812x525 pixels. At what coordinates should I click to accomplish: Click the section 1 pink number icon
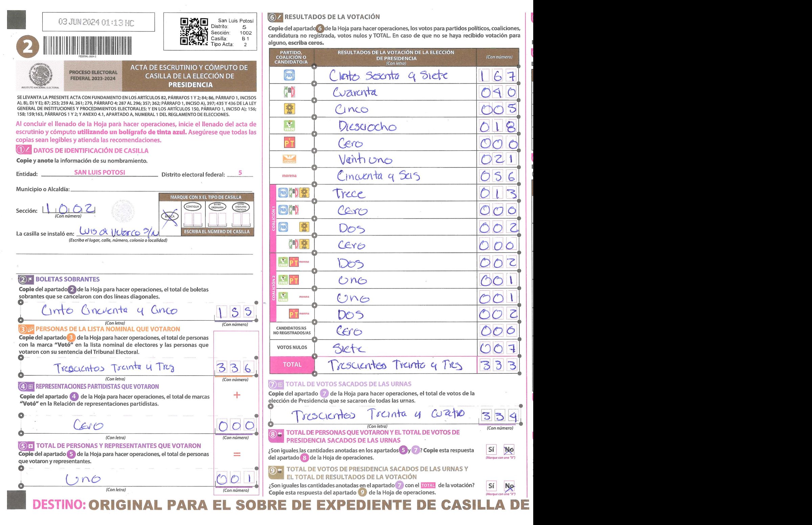24,150
